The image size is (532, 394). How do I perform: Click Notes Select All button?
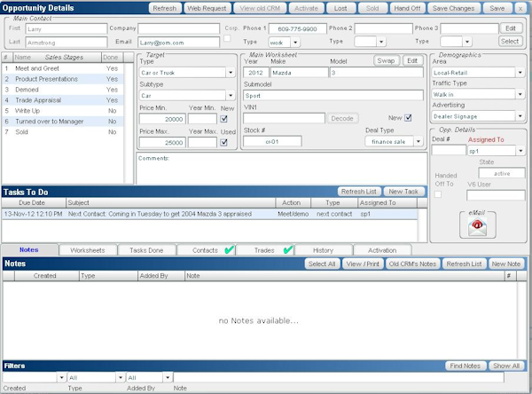click(322, 264)
